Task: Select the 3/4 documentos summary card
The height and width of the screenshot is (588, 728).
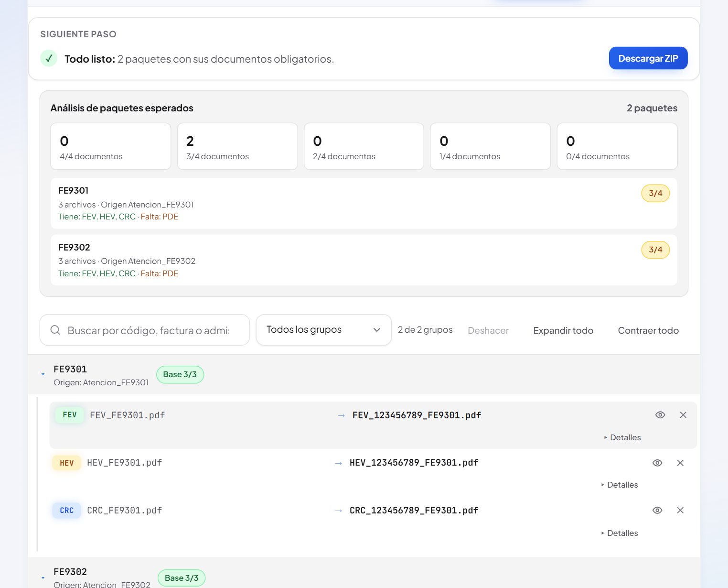Action: coord(237,146)
